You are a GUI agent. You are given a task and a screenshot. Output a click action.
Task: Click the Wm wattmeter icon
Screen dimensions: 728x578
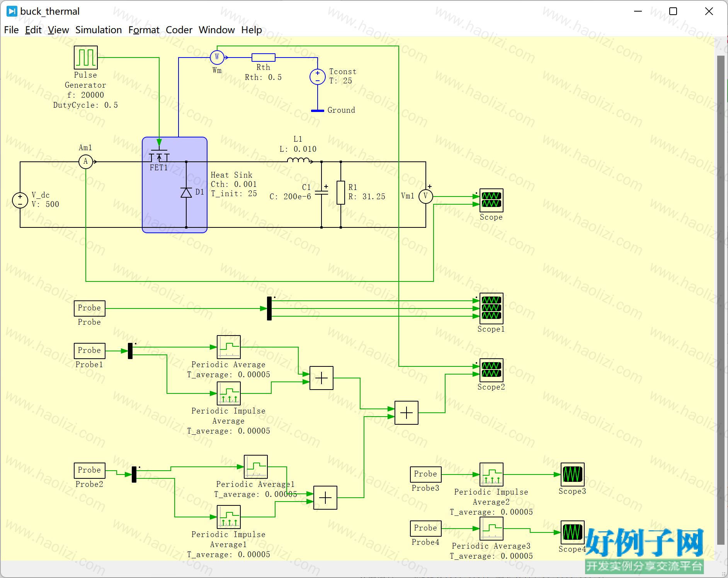pos(217,58)
